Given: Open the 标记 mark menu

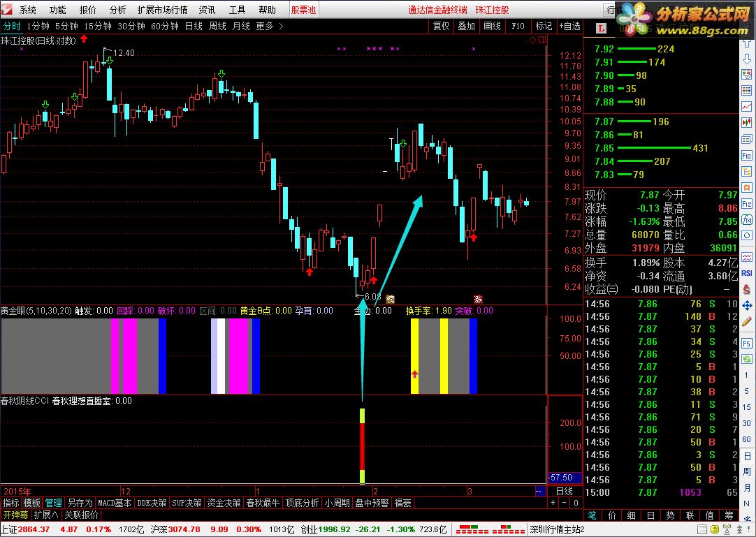Looking at the screenshot, I should coord(544,26).
